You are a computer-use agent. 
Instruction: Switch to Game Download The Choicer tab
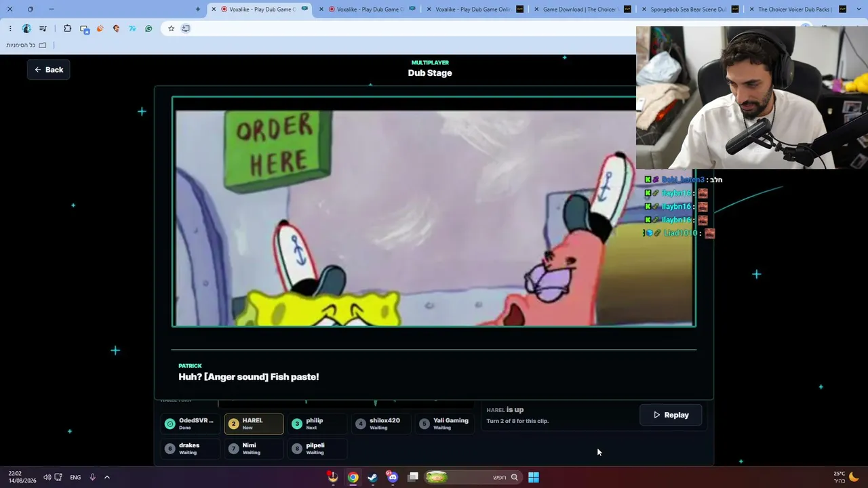pos(580,9)
